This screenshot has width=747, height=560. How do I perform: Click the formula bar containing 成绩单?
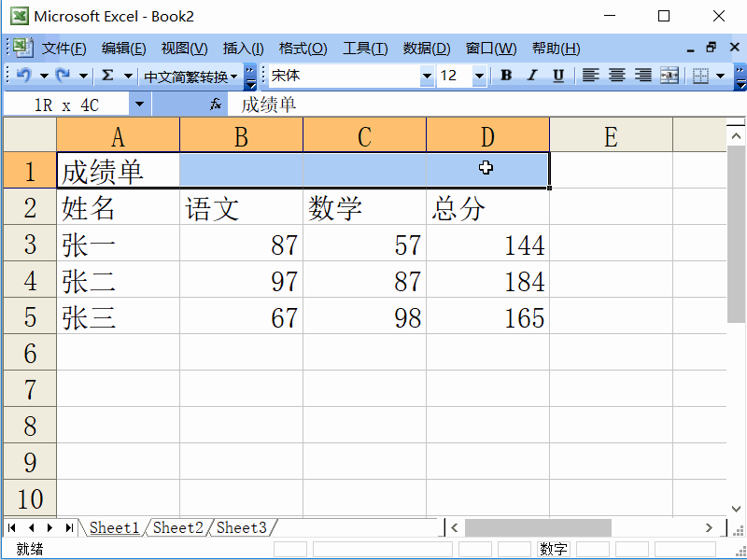tap(486, 105)
